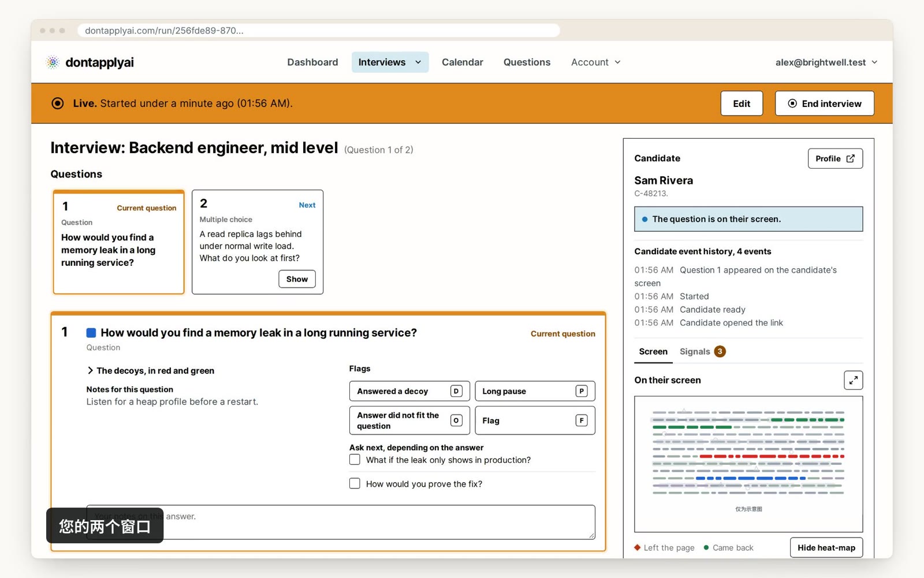Open the Interviews dropdown menu

pos(390,62)
